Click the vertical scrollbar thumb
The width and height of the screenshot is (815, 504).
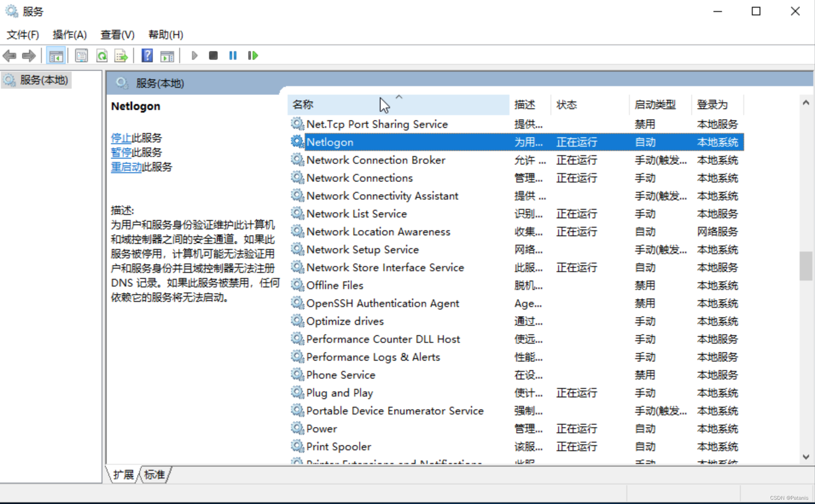(806, 266)
